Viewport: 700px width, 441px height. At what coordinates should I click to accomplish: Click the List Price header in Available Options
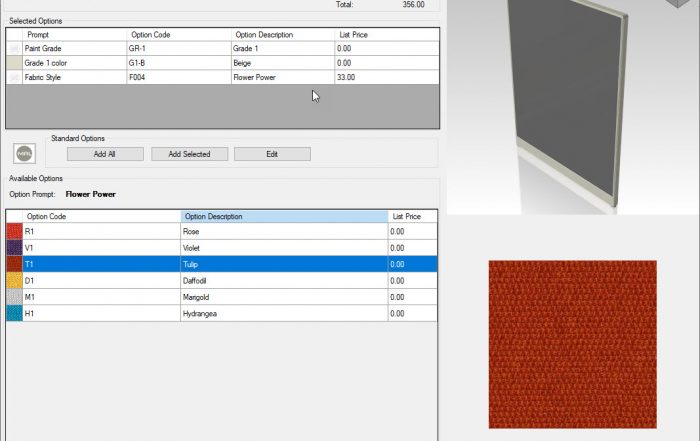[412, 216]
